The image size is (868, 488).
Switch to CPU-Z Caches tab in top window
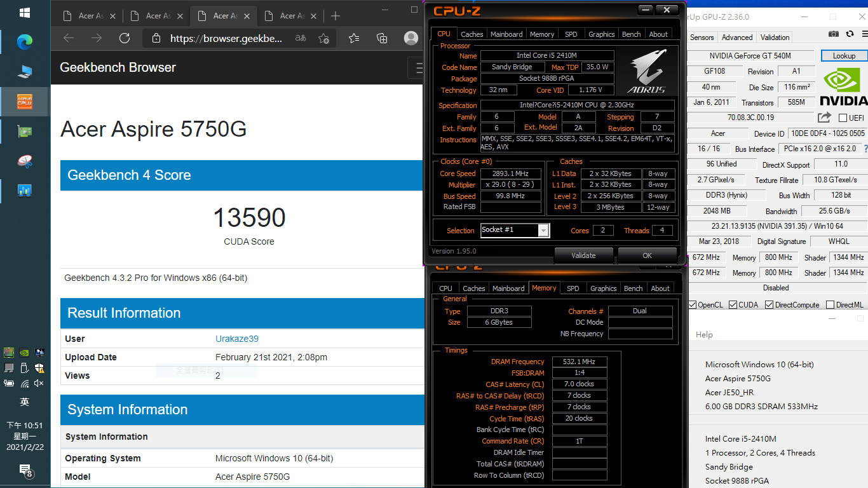tap(472, 34)
